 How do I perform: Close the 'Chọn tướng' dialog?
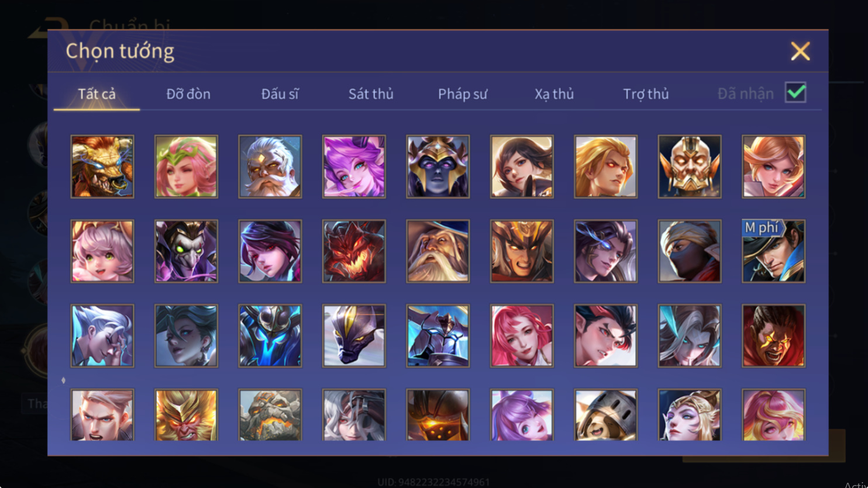[x=800, y=51]
